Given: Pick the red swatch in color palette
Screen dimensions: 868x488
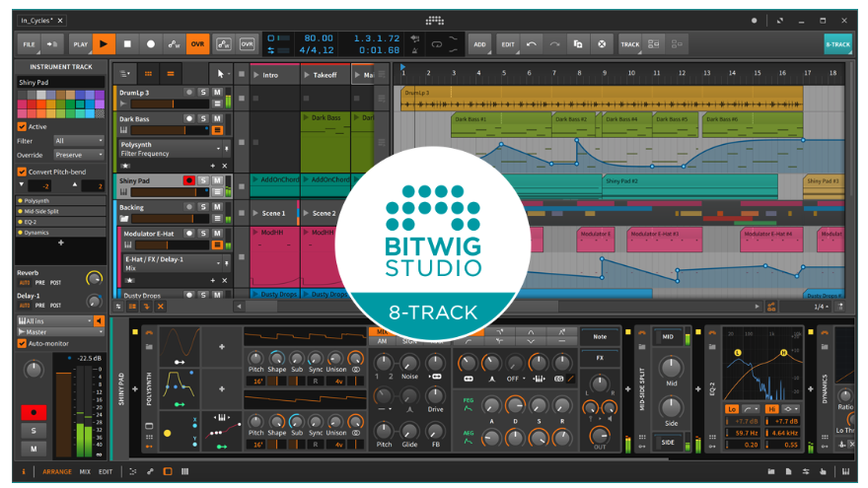Looking at the screenshot, I should pyautogui.click(x=32, y=105).
